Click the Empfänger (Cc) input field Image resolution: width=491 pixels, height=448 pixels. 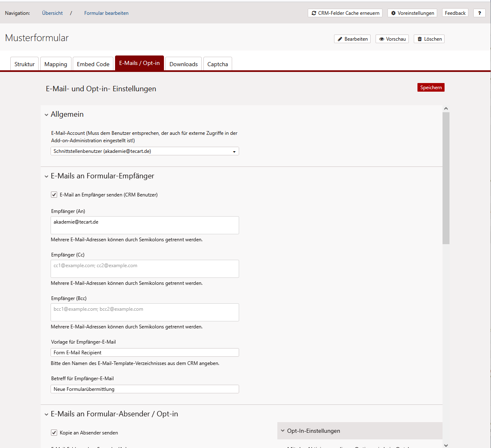click(x=145, y=268)
